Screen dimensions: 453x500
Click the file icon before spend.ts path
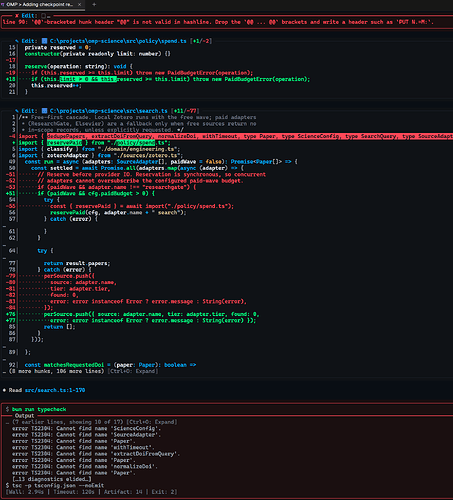click(44, 41)
